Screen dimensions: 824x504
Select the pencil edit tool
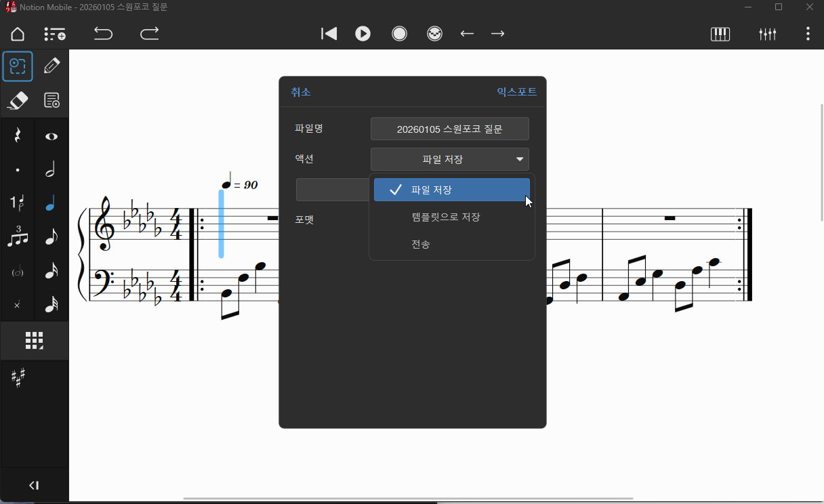tap(52, 66)
